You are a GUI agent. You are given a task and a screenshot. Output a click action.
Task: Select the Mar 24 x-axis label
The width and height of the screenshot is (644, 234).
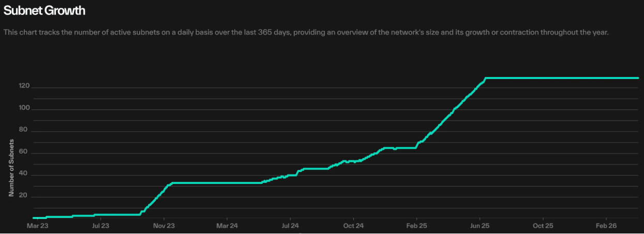tap(227, 226)
